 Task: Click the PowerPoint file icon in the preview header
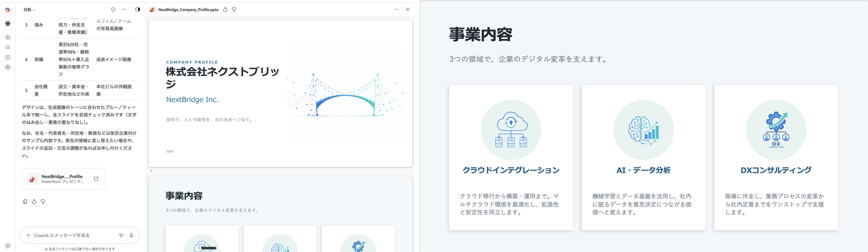[153, 10]
